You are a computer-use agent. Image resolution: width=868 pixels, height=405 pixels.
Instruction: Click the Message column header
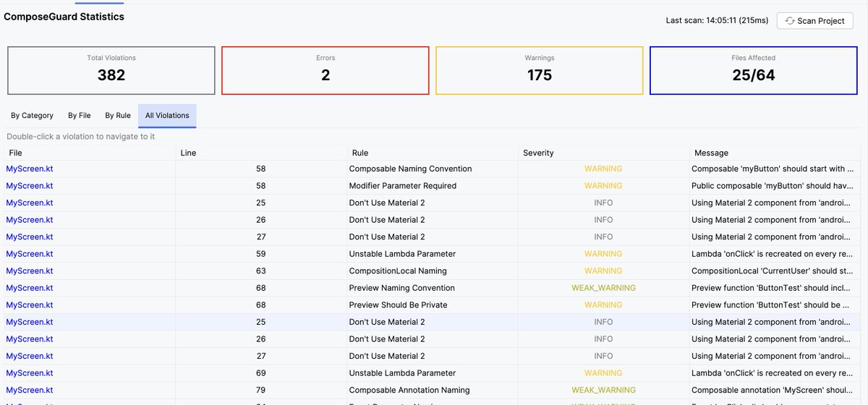point(776,153)
